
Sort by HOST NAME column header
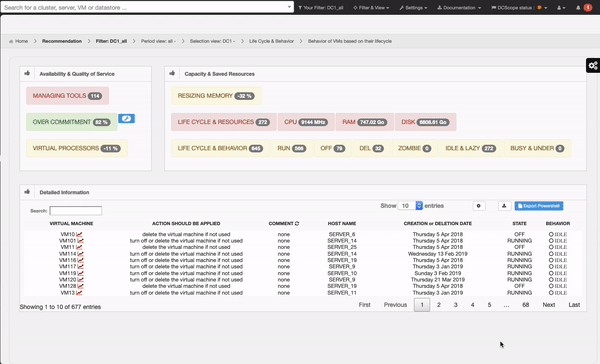pyautogui.click(x=342, y=224)
